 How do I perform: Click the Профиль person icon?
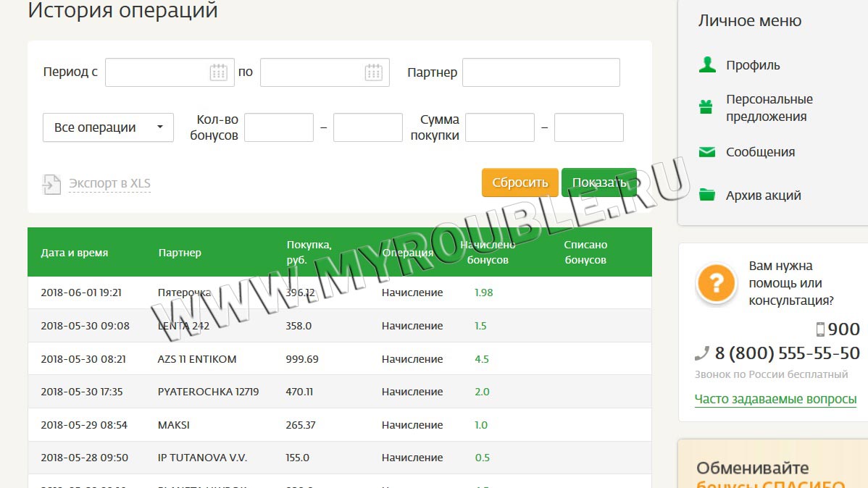click(x=707, y=65)
